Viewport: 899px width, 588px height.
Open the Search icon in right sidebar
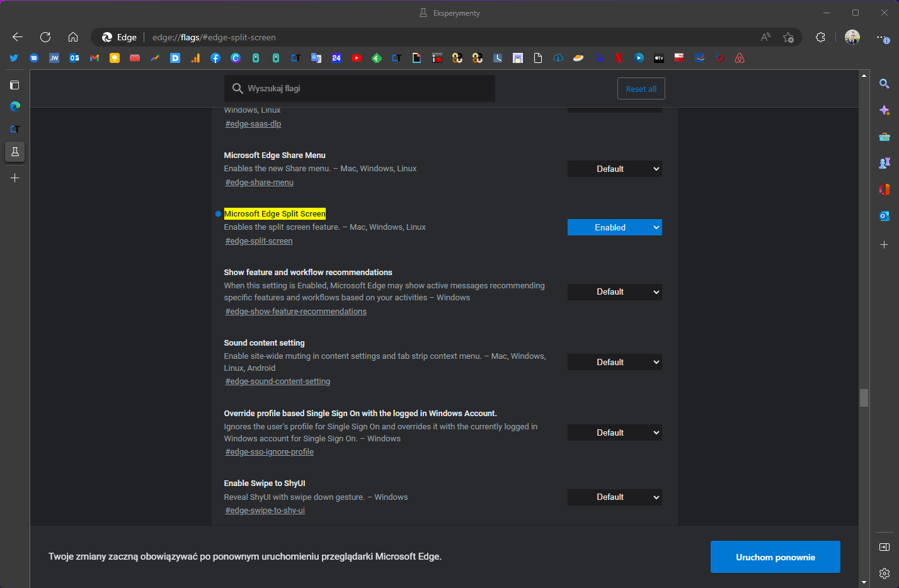coord(885,84)
